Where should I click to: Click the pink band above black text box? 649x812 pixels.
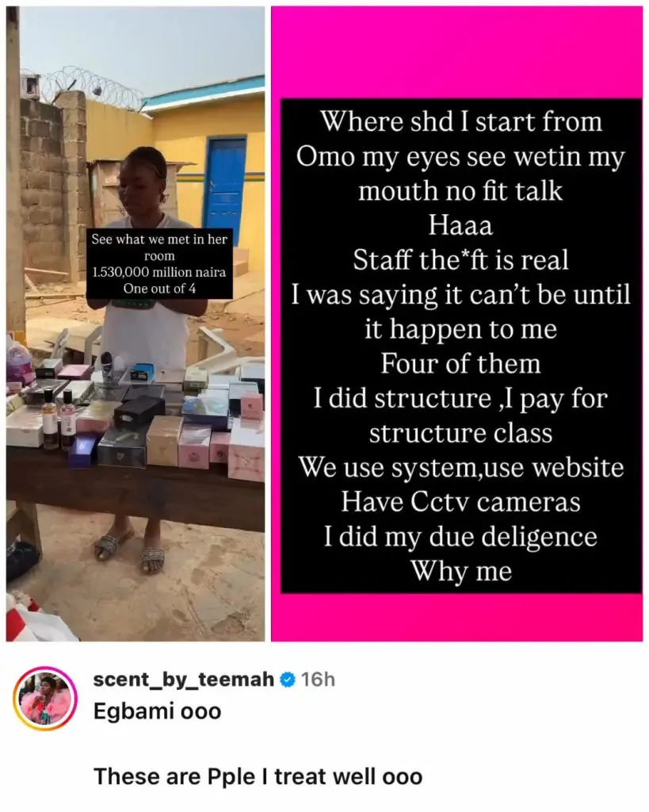tap(457, 52)
